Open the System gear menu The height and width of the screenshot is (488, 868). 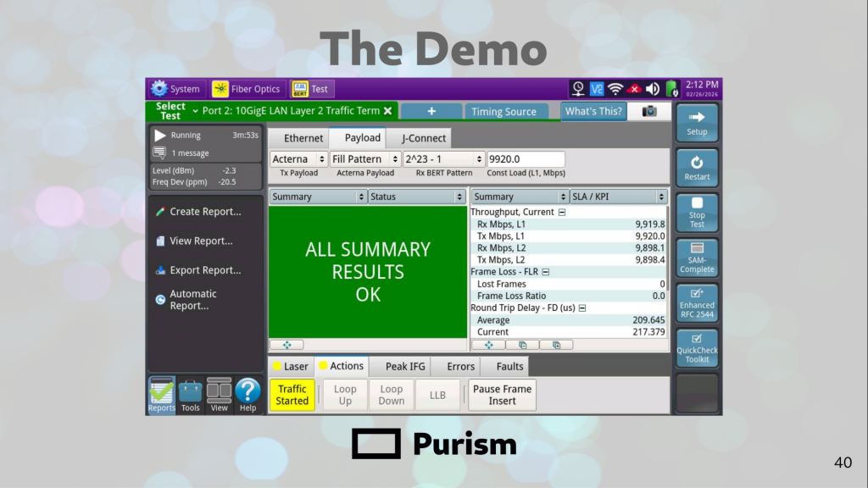pyautogui.click(x=176, y=88)
